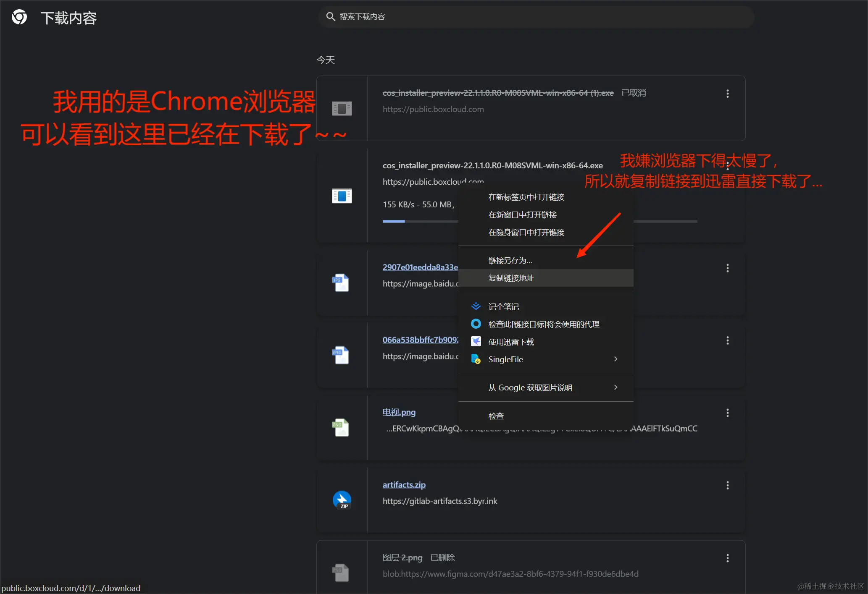Screen dimensions: 868x594
Task: Click the 记个笔记 note-taking extension icon
Action: pos(476,306)
